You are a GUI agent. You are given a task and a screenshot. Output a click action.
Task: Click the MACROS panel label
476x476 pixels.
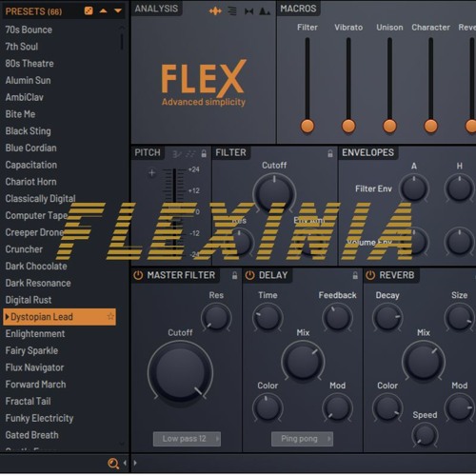(x=298, y=9)
